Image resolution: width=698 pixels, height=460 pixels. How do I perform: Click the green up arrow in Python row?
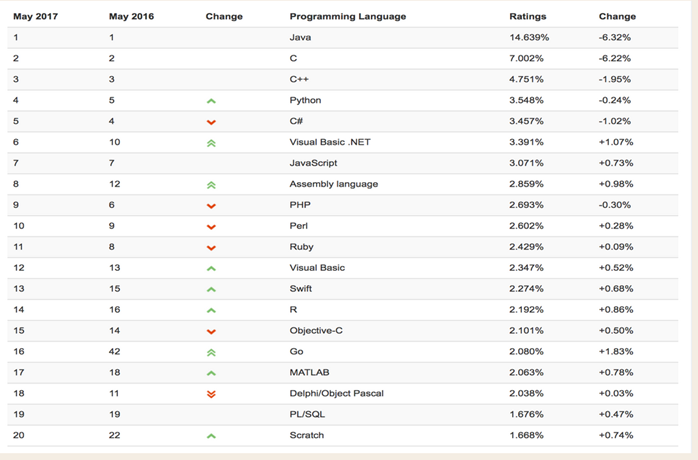coord(211,101)
